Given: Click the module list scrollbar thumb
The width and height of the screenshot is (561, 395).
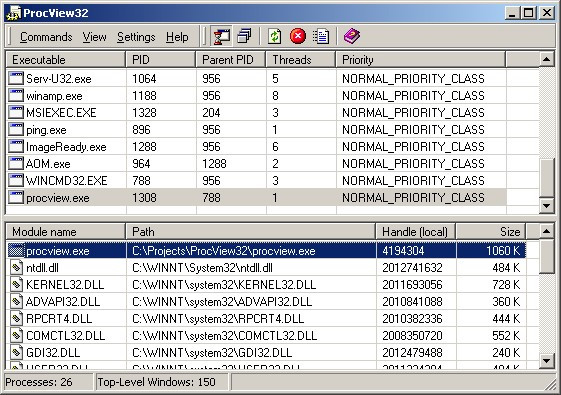Looking at the screenshot, I should click(x=546, y=256).
